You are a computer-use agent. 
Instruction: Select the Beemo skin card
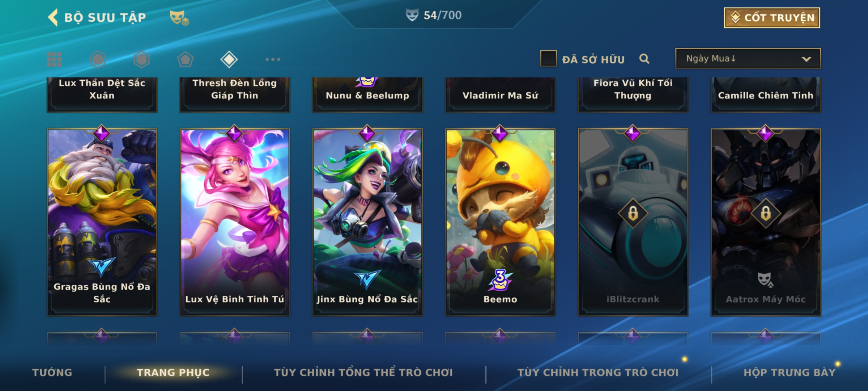coord(500,222)
